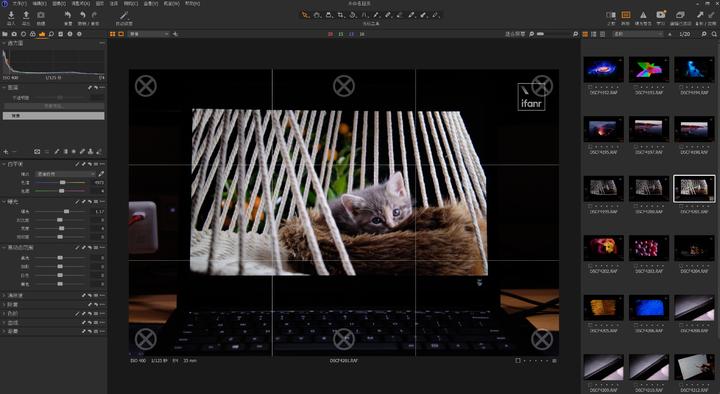Click the Redo arrow in the toolbar
This screenshot has width=720, height=394.
click(95, 15)
